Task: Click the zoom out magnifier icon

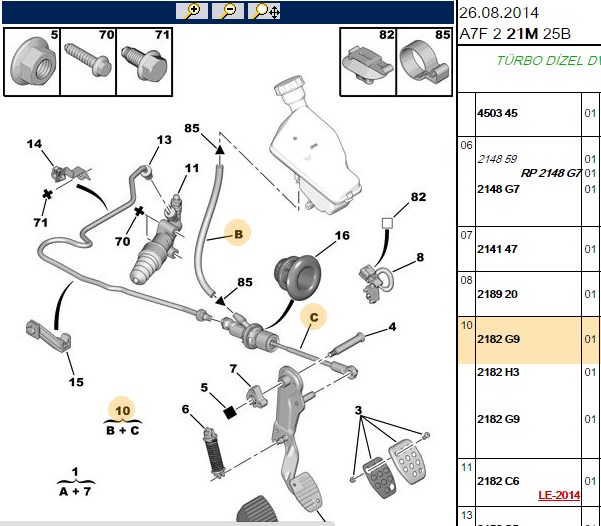Action: point(228,12)
